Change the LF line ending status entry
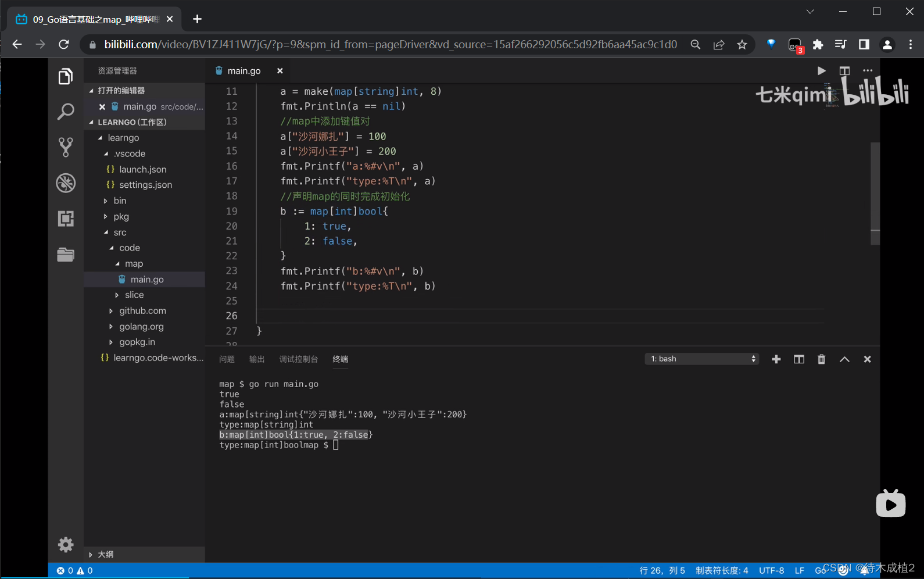 (x=800, y=571)
